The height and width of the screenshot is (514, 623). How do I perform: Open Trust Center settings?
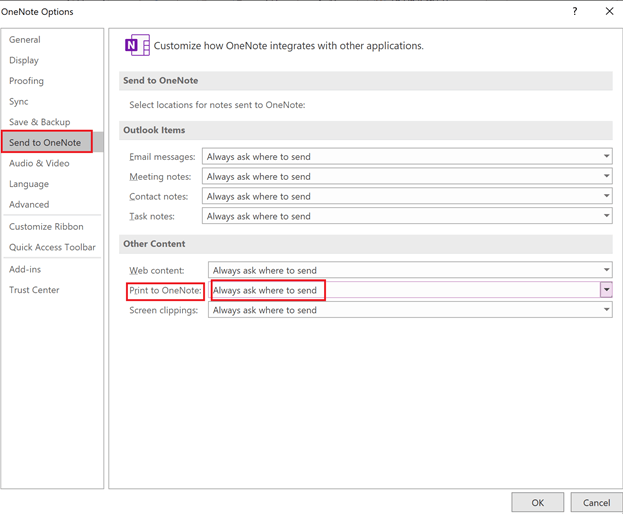tap(34, 290)
